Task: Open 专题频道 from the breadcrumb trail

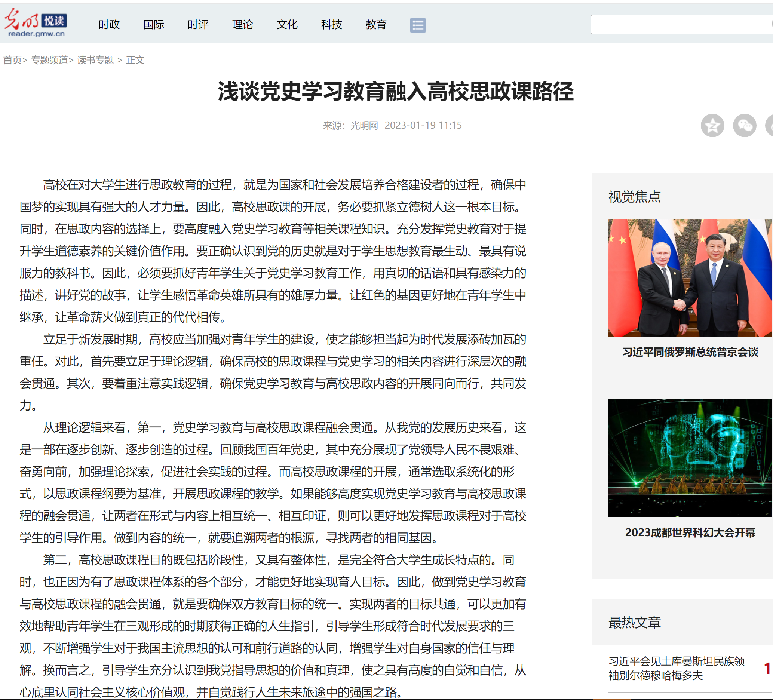Action: click(x=50, y=60)
